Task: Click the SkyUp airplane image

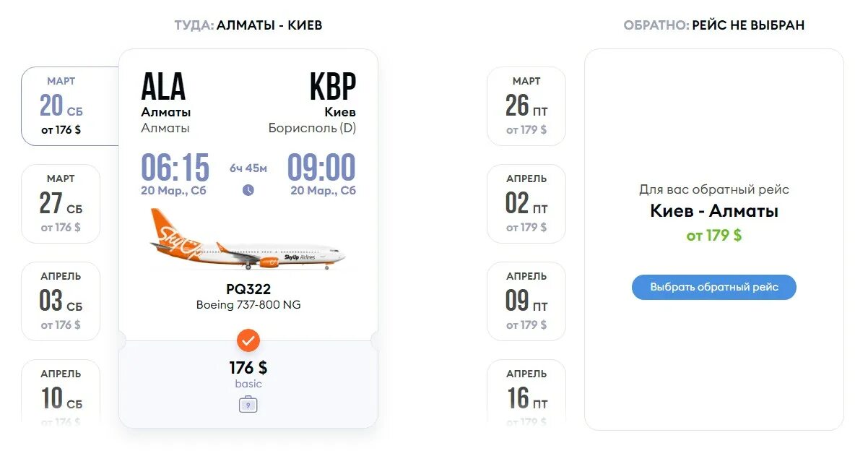Action: pos(248,239)
